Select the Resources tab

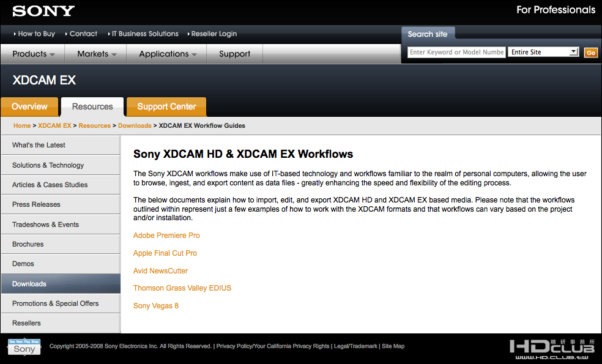pyautogui.click(x=92, y=106)
